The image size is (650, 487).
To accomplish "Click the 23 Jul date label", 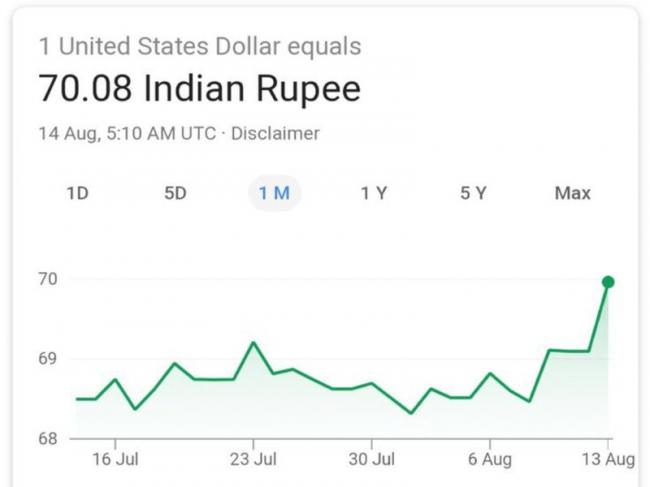I will click(253, 459).
